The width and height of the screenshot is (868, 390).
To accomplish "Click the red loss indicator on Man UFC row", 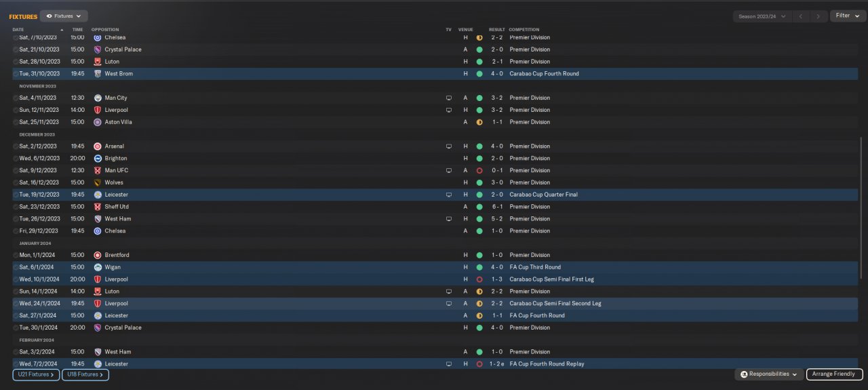I will pyautogui.click(x=479, y=170).
